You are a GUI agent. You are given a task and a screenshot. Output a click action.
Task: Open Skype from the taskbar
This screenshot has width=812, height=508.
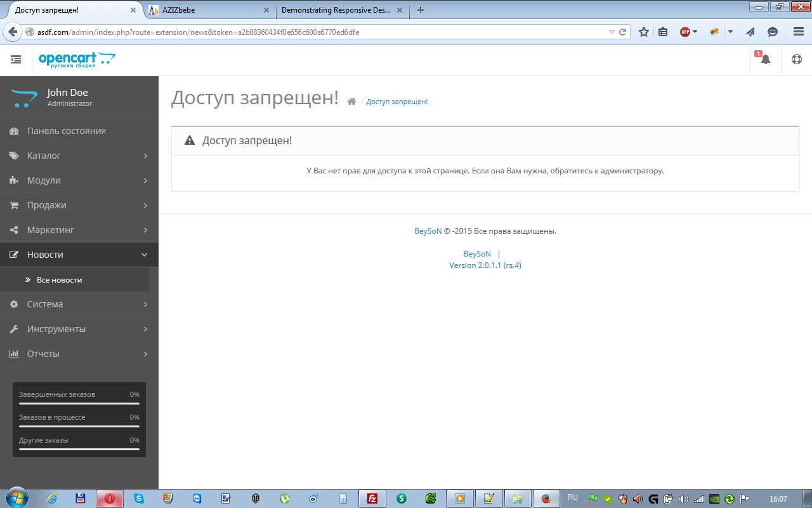(139, 498)
